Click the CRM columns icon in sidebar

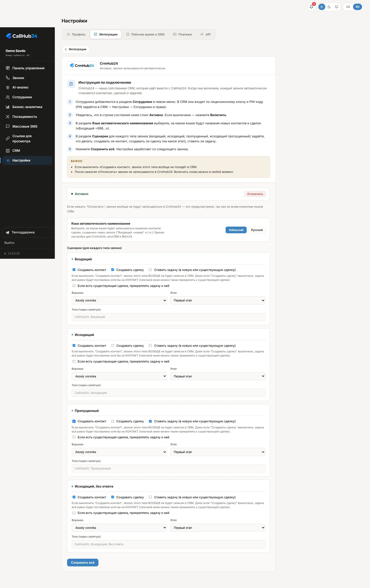[x=8, y=151]
